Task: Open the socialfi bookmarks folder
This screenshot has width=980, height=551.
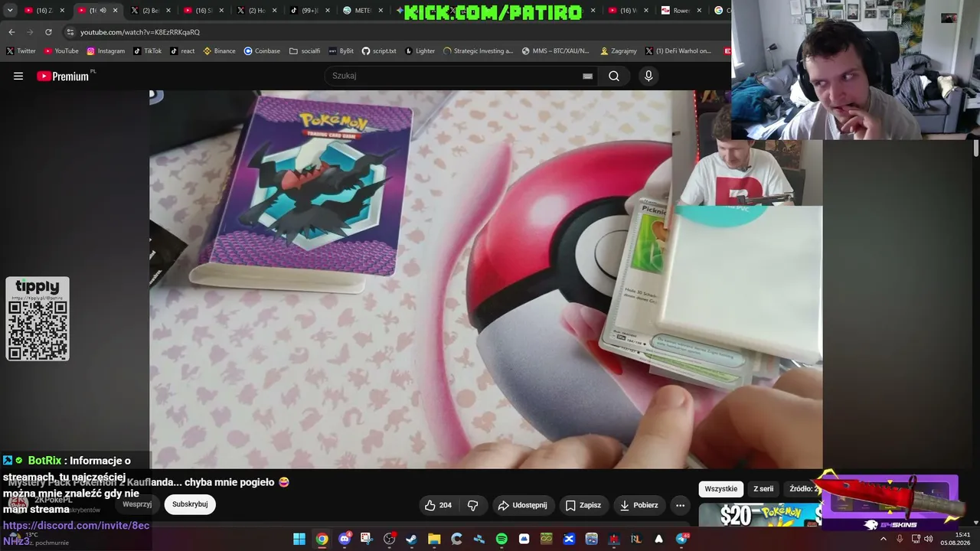Action: point(305,51)
